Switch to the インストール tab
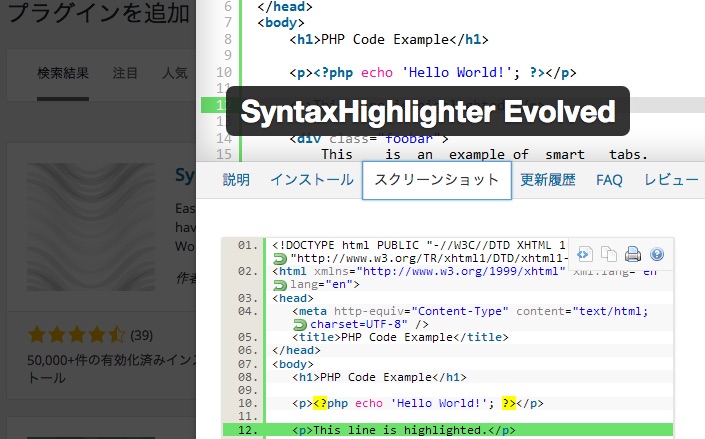The width and height of the screenshot is (705, 439). (x=312, y=180)
